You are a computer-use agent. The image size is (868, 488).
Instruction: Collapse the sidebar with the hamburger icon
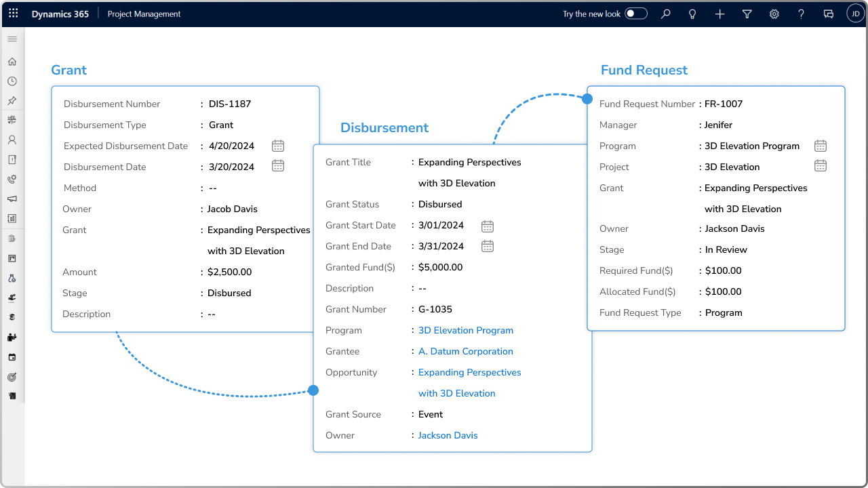[12, 39]
